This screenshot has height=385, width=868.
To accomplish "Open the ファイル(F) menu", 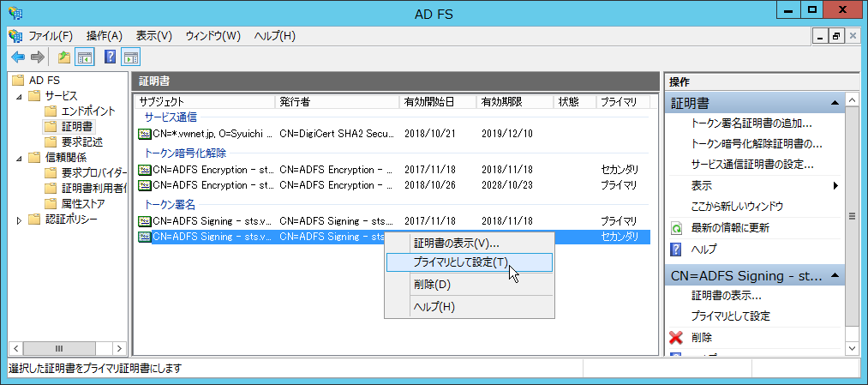I will [51, 36].
